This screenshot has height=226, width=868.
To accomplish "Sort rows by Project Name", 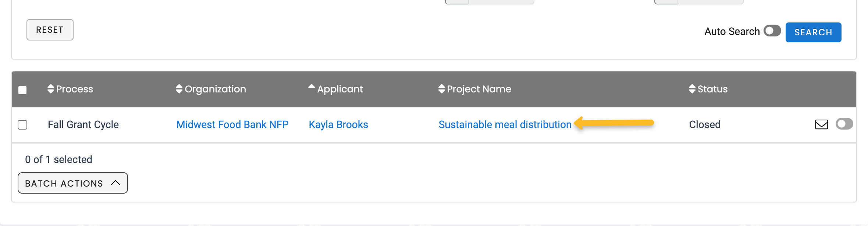I will 442,89.
